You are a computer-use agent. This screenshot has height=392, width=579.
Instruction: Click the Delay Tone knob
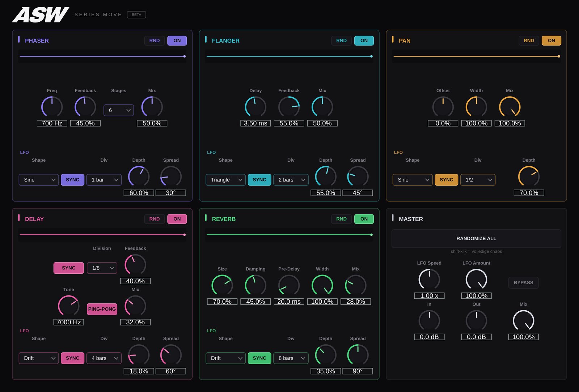click(68, 306)
